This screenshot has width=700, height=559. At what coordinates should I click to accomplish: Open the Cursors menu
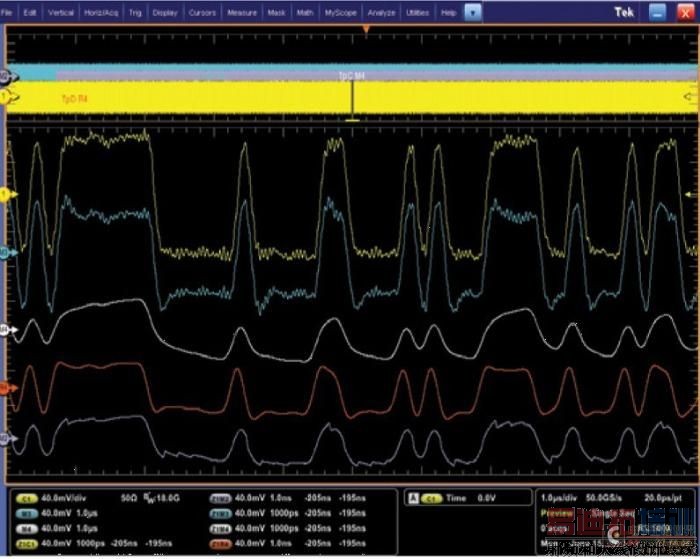point(202,13)
